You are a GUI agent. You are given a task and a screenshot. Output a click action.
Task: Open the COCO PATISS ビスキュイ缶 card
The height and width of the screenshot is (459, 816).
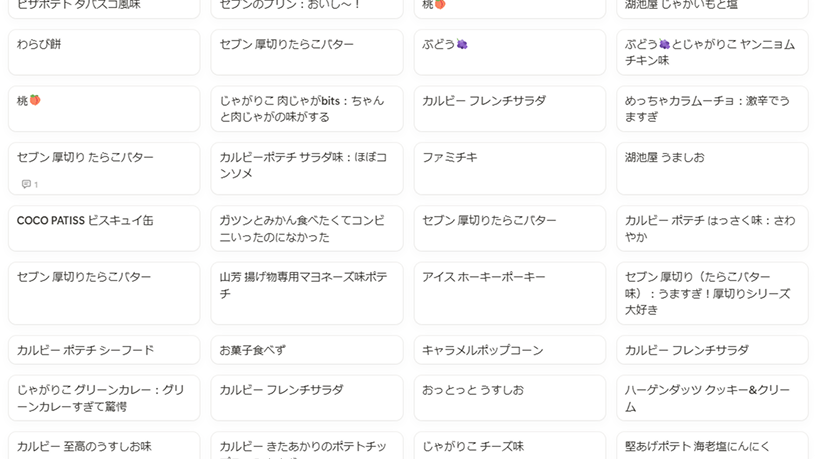click(x=104, y=229)
